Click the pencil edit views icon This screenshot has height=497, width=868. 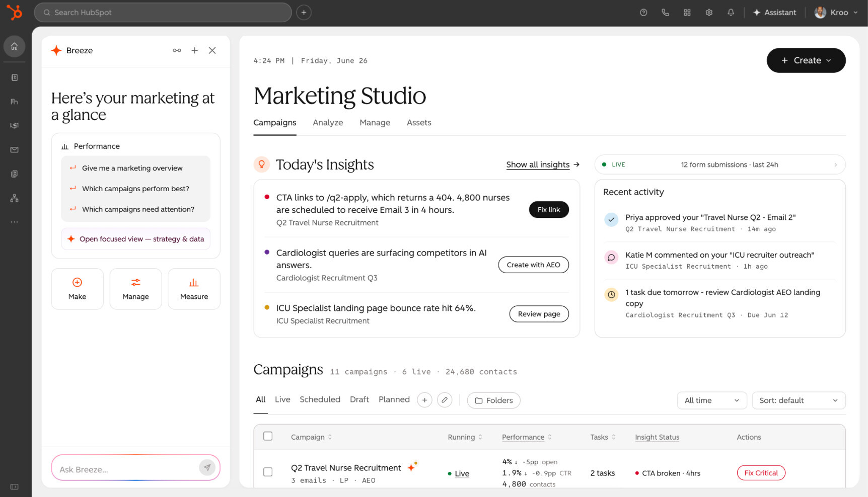point(444,400)
